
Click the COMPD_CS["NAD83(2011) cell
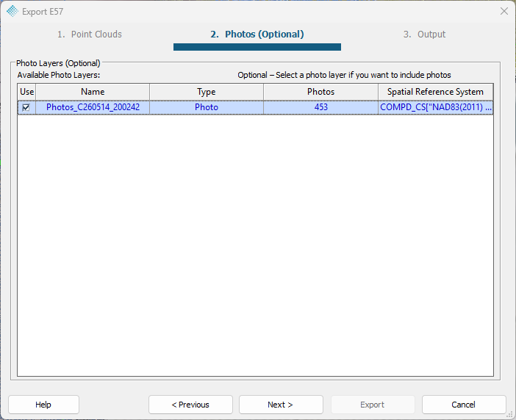(435, 107)
